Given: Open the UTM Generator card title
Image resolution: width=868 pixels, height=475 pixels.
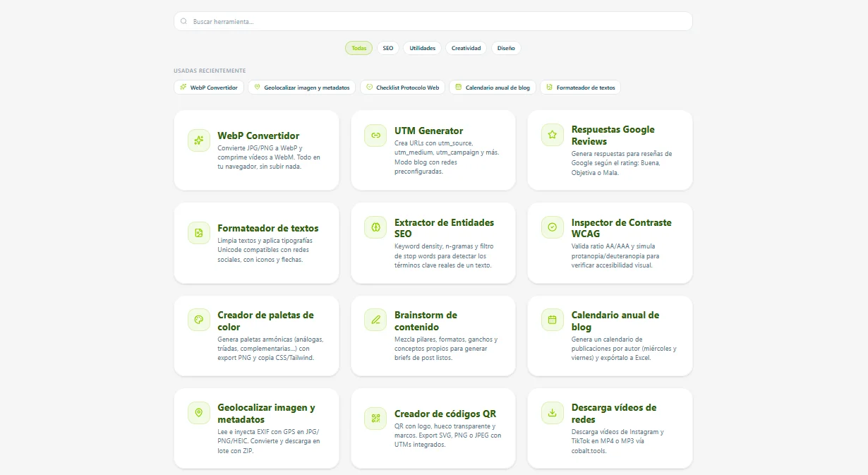Looking at the screenshot, I should click(429, 131).
